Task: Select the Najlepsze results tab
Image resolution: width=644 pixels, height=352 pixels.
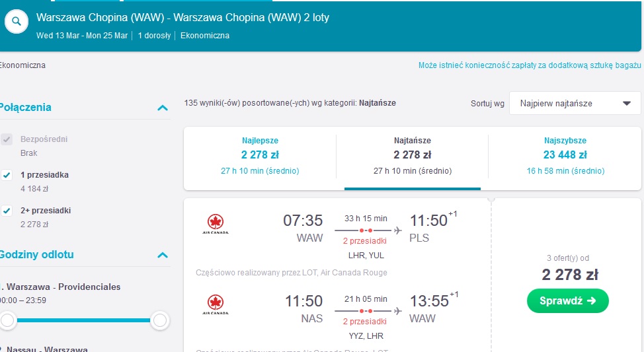Action: (x=260, y=155)
